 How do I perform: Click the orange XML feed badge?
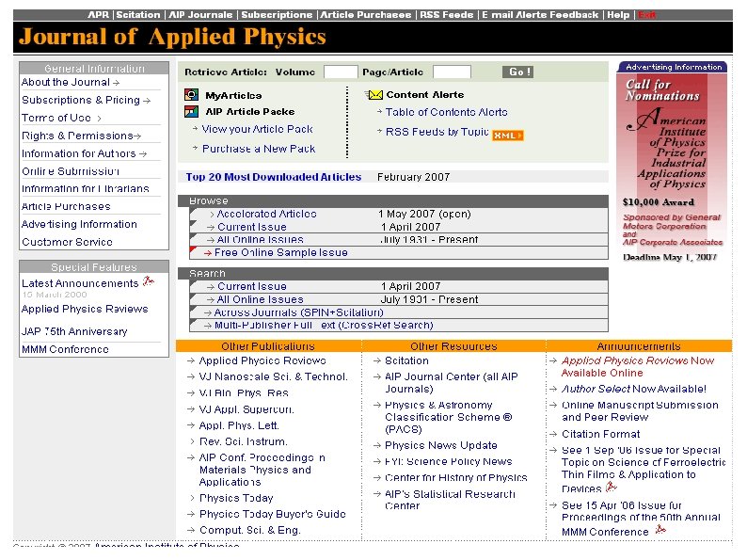(507, 136)
